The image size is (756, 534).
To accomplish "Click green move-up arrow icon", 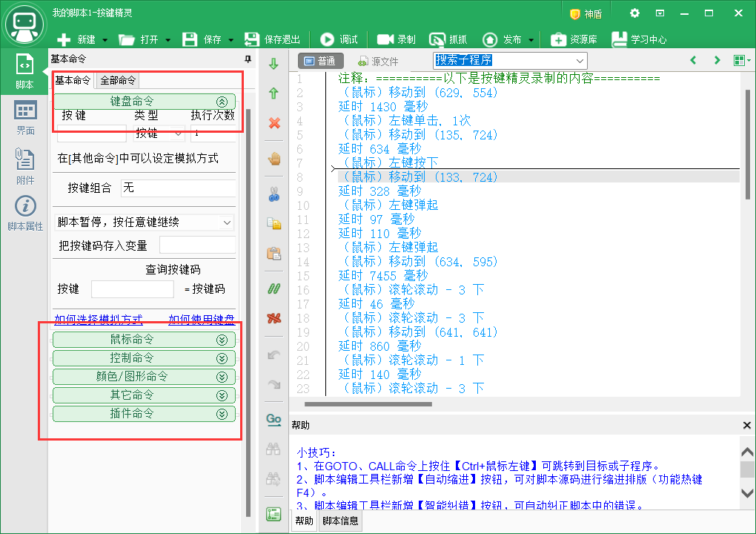I will point(273,93).
